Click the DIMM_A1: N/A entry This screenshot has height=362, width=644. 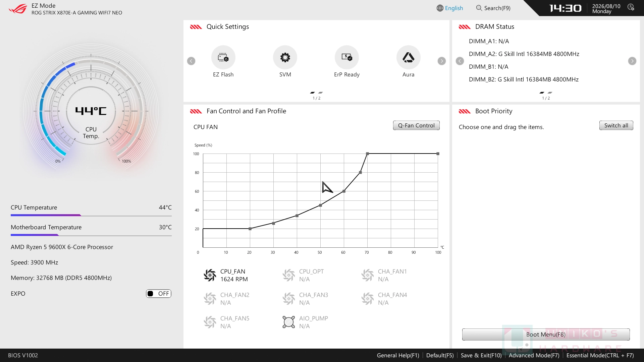click(x=489, y=41)
